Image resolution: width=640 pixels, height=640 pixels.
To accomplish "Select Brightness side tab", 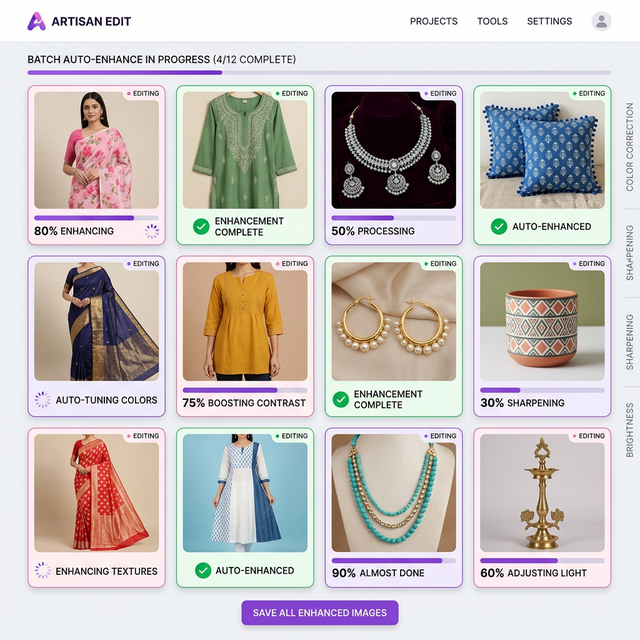I will point(629,430).
